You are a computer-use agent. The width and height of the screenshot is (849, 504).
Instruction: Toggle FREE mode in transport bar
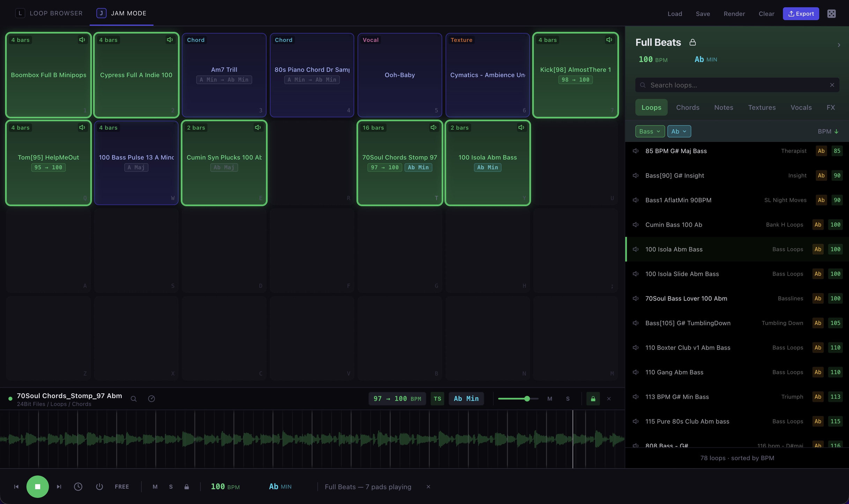pyautogui.click(x=122, y=487)
